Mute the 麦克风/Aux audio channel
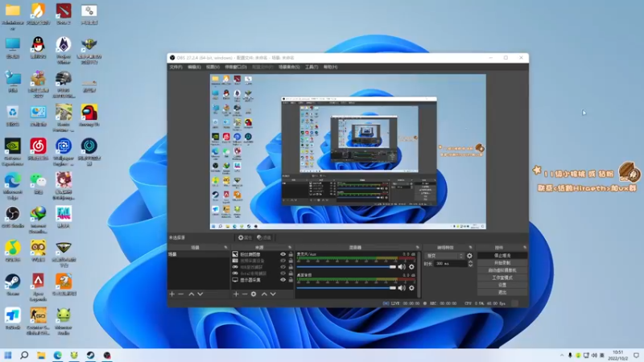 tap(402, 267)
